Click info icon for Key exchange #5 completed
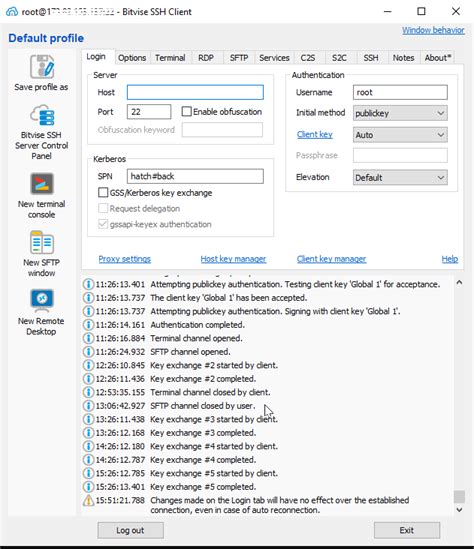474x549 pixels. (x=88, y=487)
